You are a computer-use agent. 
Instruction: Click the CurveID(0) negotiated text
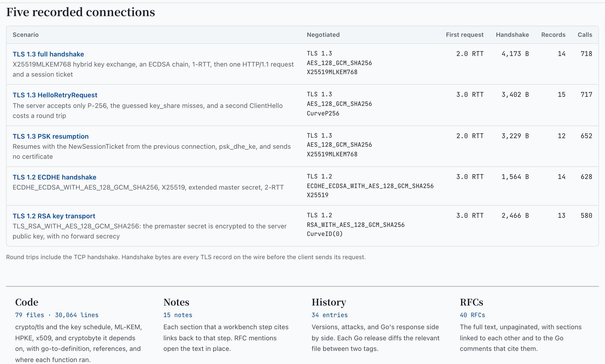(x=325, y=234)
